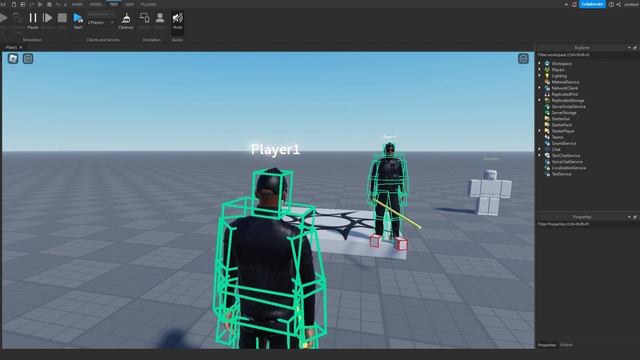
Task: Pop out the Explorer panel
Action: [x=635, y=48]
